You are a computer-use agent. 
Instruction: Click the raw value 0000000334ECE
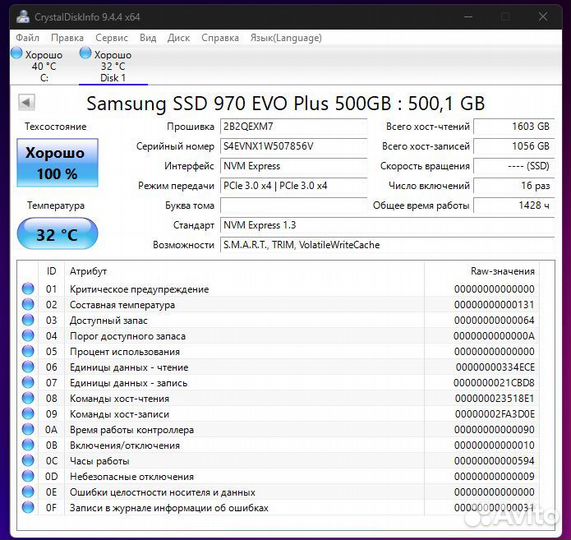pos(495,367)
